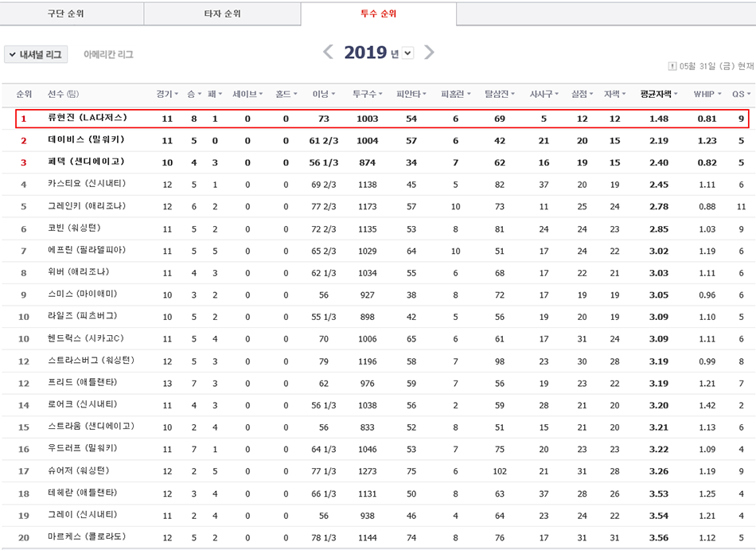Sort by WHIP column header
The image size is (756, 550).
707,94
